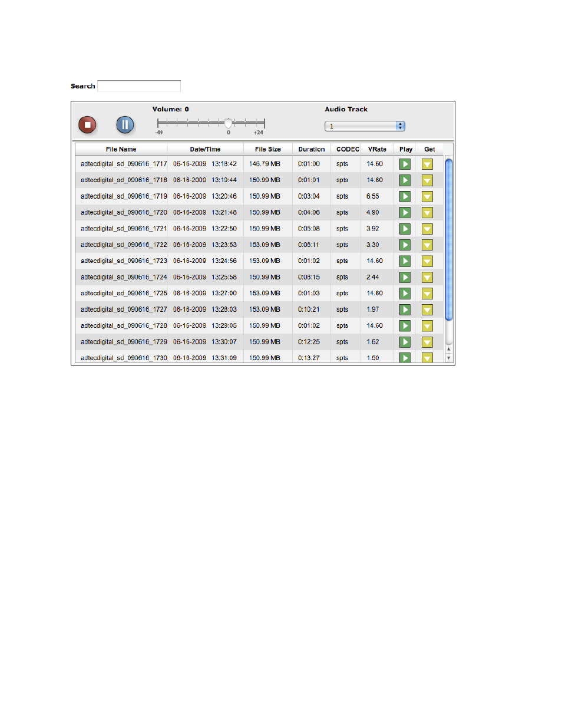This screenshot has height=728, width=562.
Task: Click VRate value 1.97
Action: (x=373, y=310)
